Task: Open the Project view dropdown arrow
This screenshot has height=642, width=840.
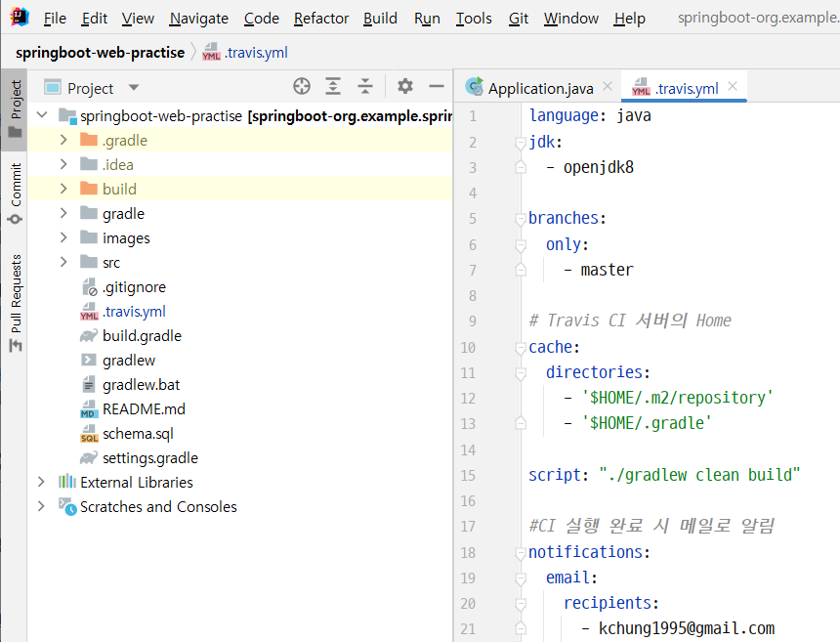Action: [x=134, y=87]
